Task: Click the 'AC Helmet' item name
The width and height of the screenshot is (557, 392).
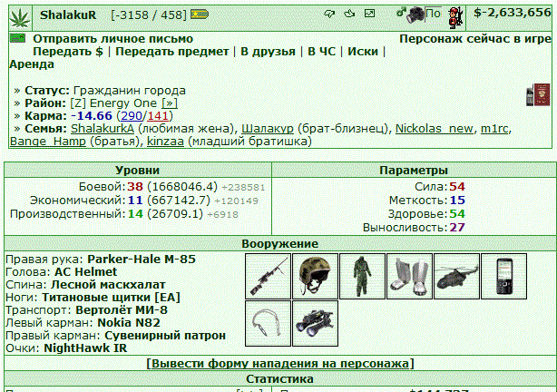Action: coord(85,272)
